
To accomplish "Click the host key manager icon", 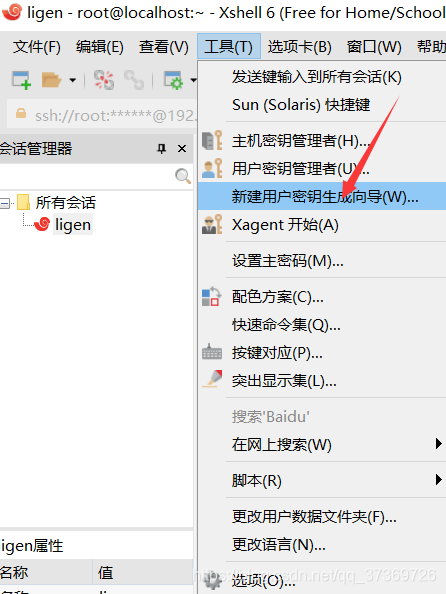I will pos(212,140).
